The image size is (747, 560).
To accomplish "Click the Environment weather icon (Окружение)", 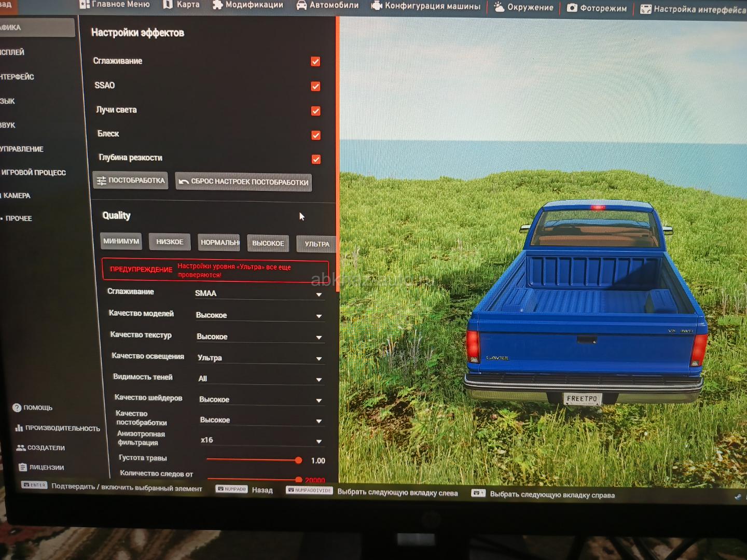I will pos(499,7).
